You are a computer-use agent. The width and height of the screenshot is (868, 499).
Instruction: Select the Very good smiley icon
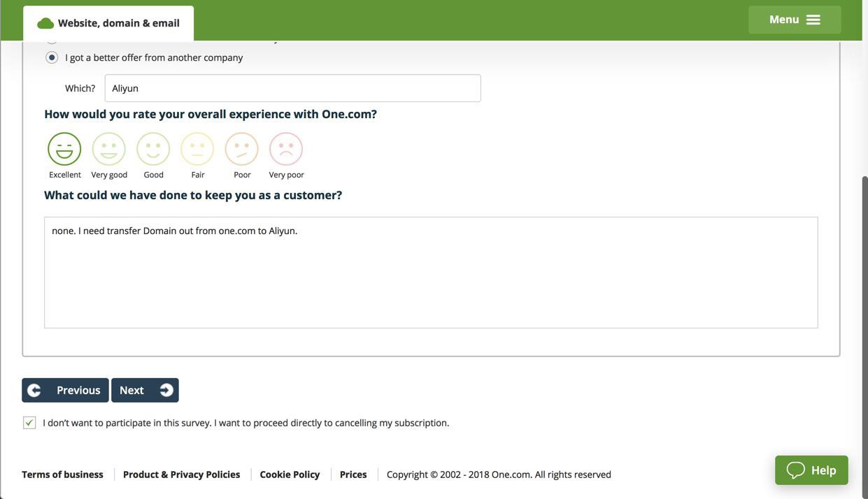tap(109, 149)
